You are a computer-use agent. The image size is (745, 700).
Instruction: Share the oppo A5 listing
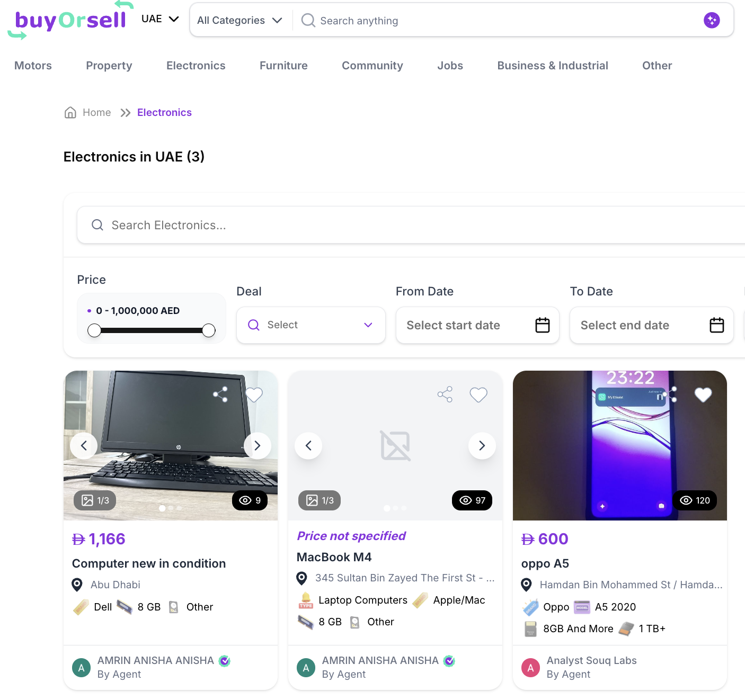tap(670, 394)
